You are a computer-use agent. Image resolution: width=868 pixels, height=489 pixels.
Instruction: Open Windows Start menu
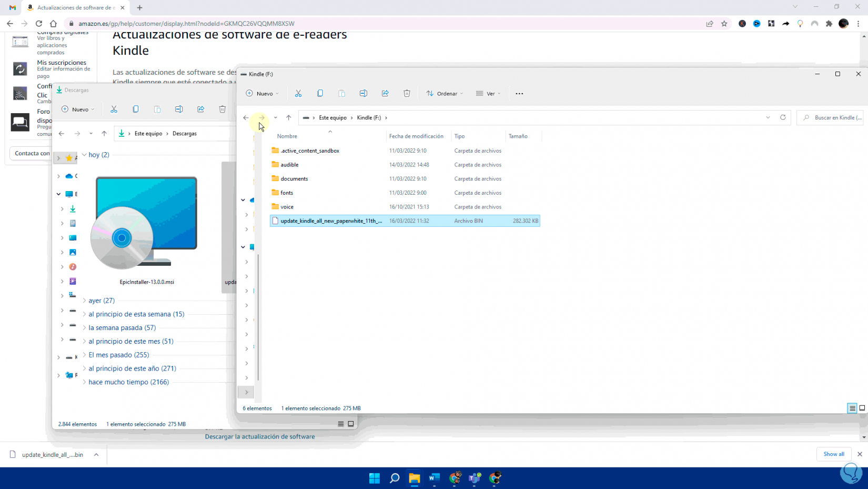375,478
